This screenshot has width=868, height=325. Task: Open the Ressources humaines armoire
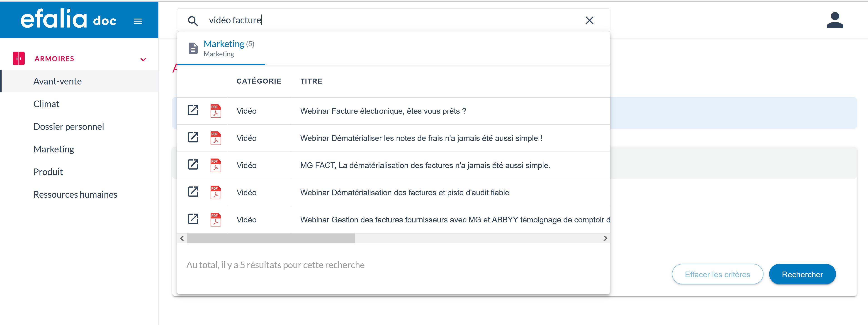(75, 194)
